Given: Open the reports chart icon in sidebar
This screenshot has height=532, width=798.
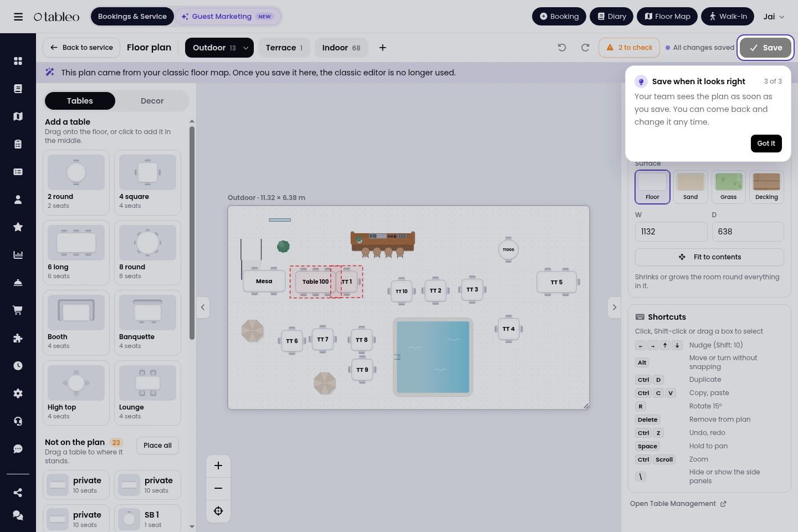Looking at the screenshot, I should [18, 255].
